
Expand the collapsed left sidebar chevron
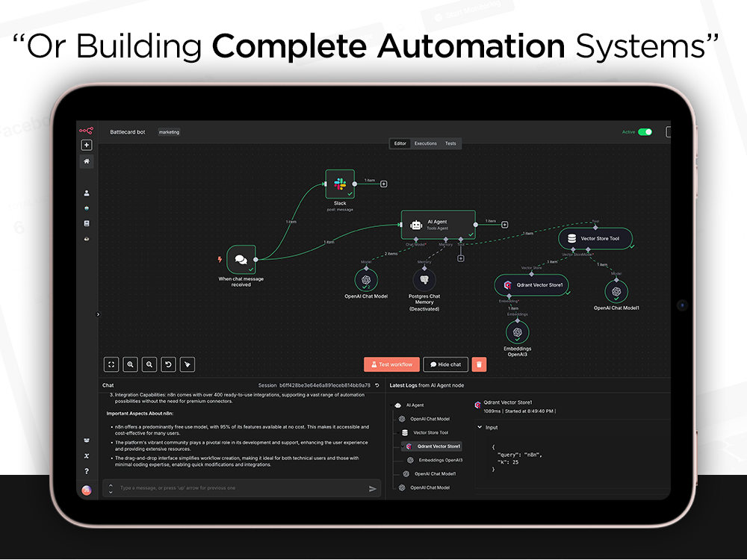click(98, 314)
